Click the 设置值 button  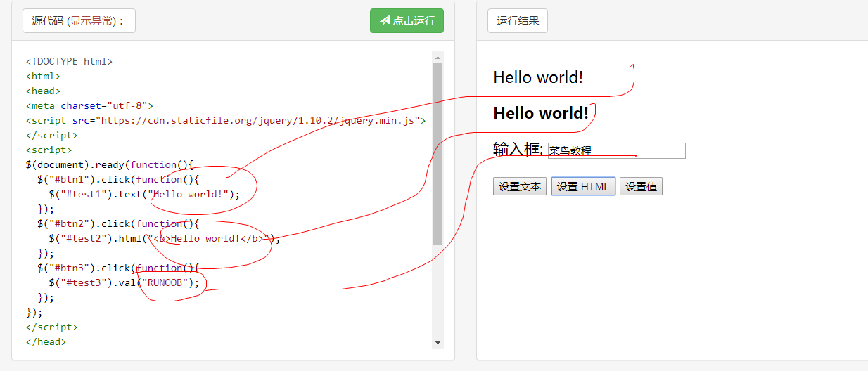click(x=641, y=186)
